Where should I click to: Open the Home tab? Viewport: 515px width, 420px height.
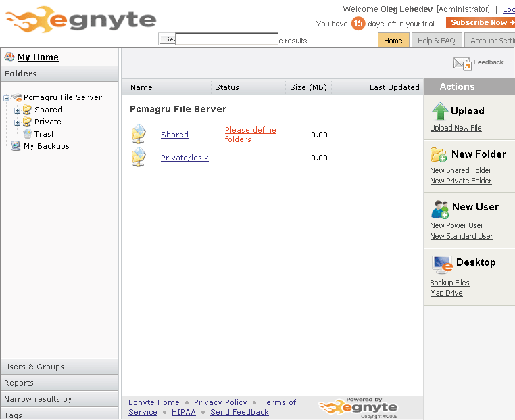393,41
